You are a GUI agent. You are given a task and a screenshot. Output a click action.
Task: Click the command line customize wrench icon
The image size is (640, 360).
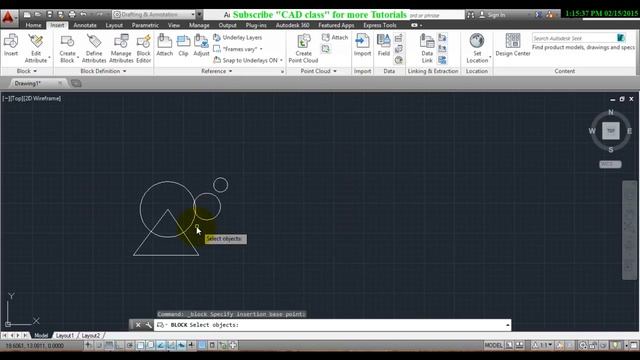tap(149, 325)
